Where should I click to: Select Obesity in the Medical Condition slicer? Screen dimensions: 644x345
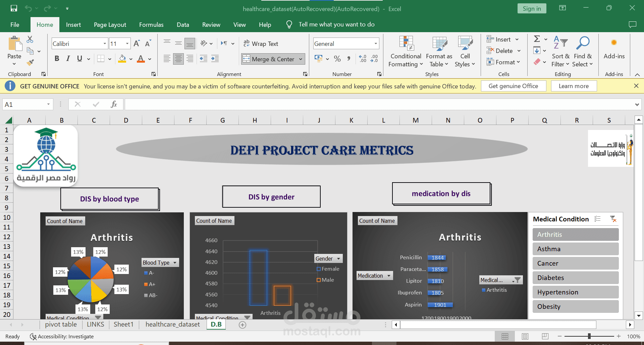click(x=576, y=306)
